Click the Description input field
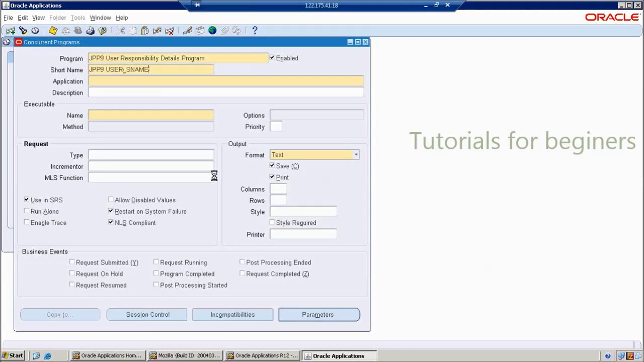Screen dimensions: 644x362 click(x=226, y=93)
